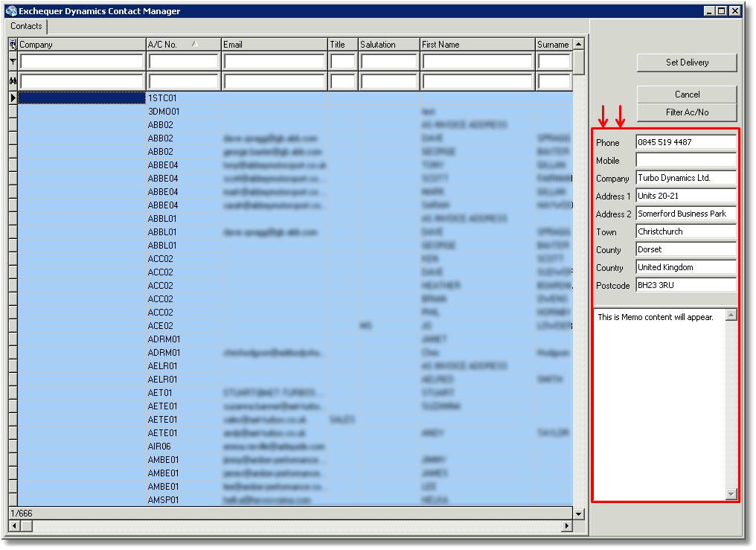The width and height of the screenshot is (756, 550).
Task: Click the memo scrollbar up arrow
Action: [731, 316]
